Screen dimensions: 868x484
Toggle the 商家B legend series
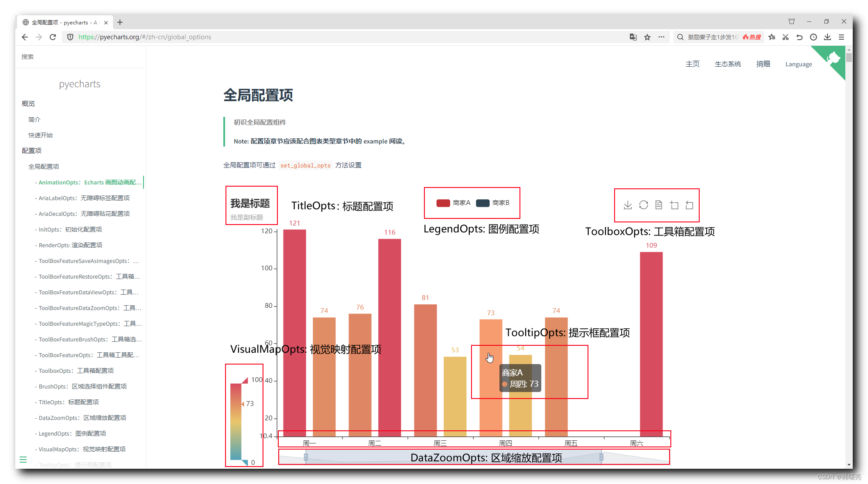tap(492, 203)
